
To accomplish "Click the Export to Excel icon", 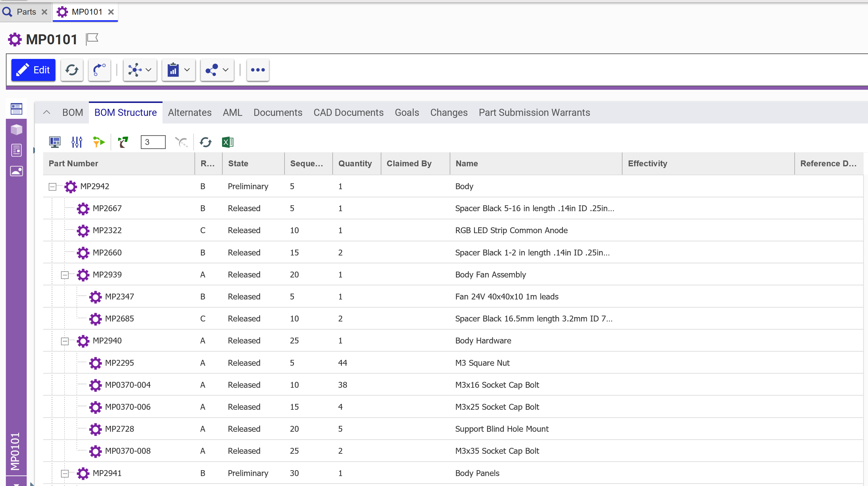I will click(x=227, y=142).
